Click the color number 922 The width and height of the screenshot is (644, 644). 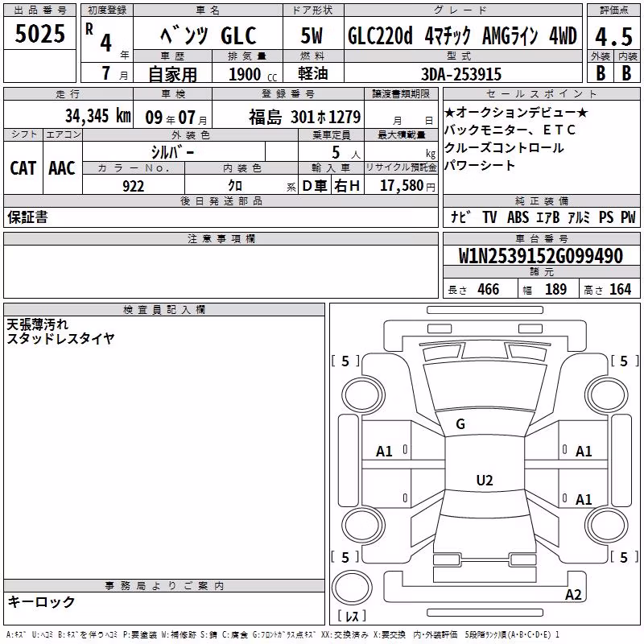click(x=134, y=186)
